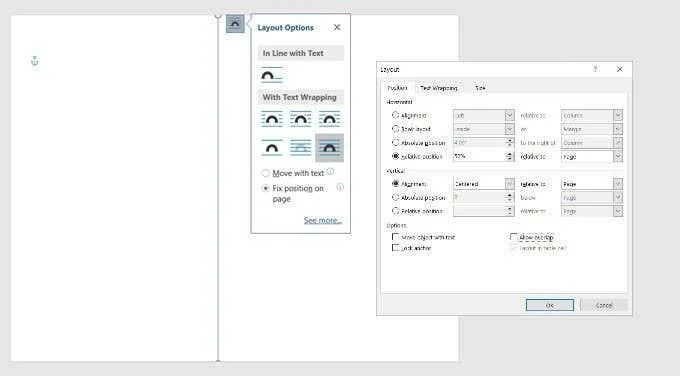Close the Layout dialog with the X

(x=620, y=69)
